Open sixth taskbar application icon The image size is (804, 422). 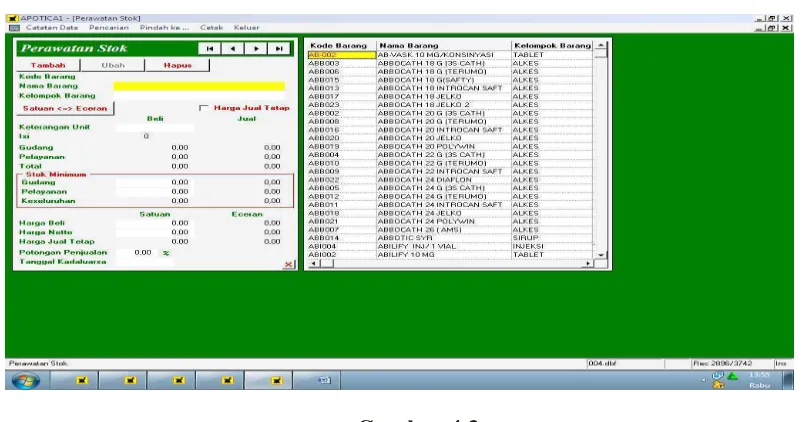tap(324, 380)
